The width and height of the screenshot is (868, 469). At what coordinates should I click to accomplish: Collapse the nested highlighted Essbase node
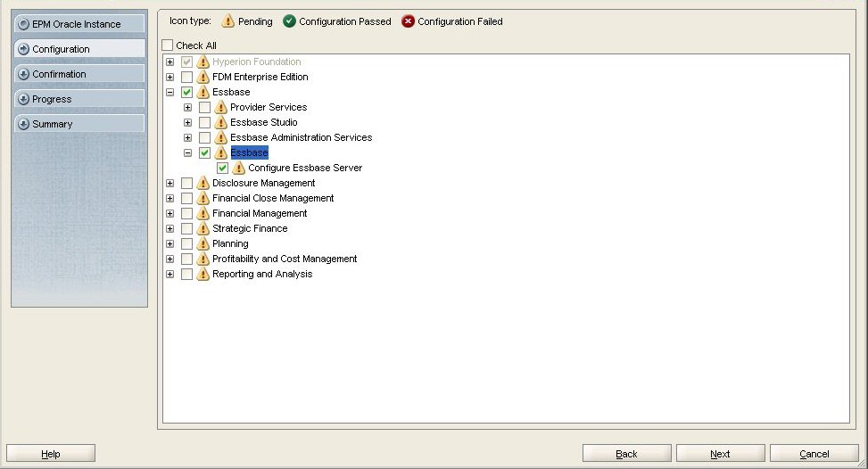[x=187, y=152]
